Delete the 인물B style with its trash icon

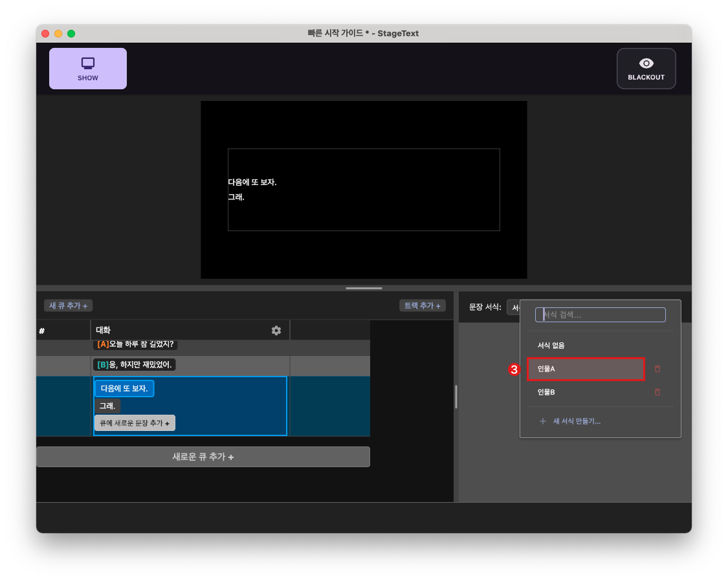(x=657, y=392)
